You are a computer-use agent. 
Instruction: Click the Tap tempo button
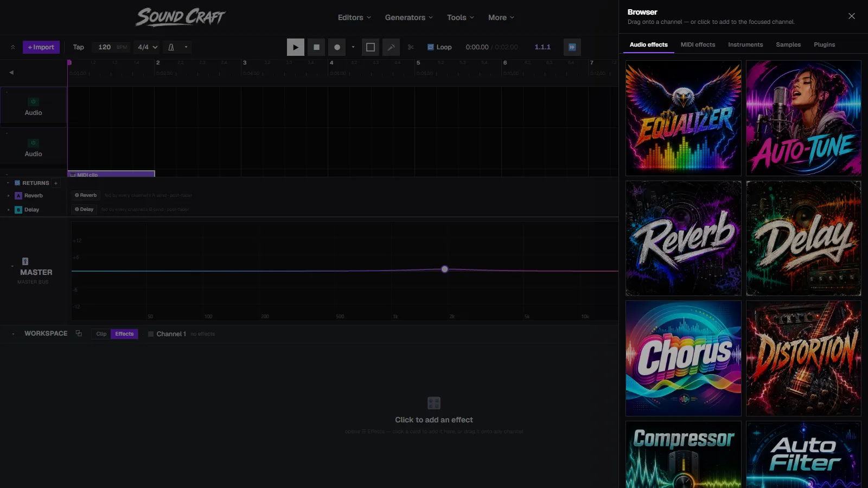[79, 47]
